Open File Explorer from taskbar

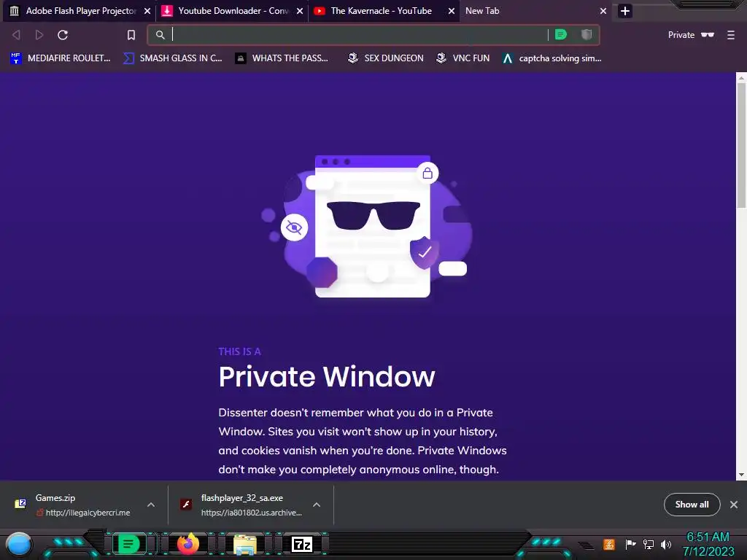click(x=245, y=544)
